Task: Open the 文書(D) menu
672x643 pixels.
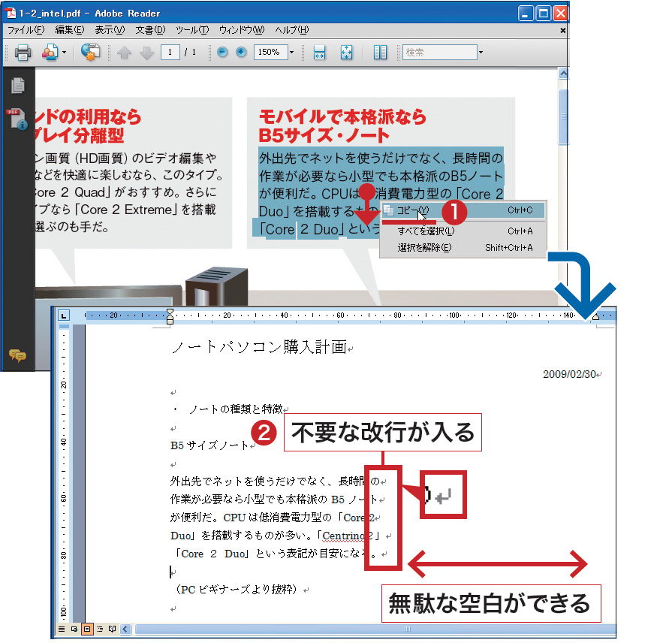Action: click(150, 30)
